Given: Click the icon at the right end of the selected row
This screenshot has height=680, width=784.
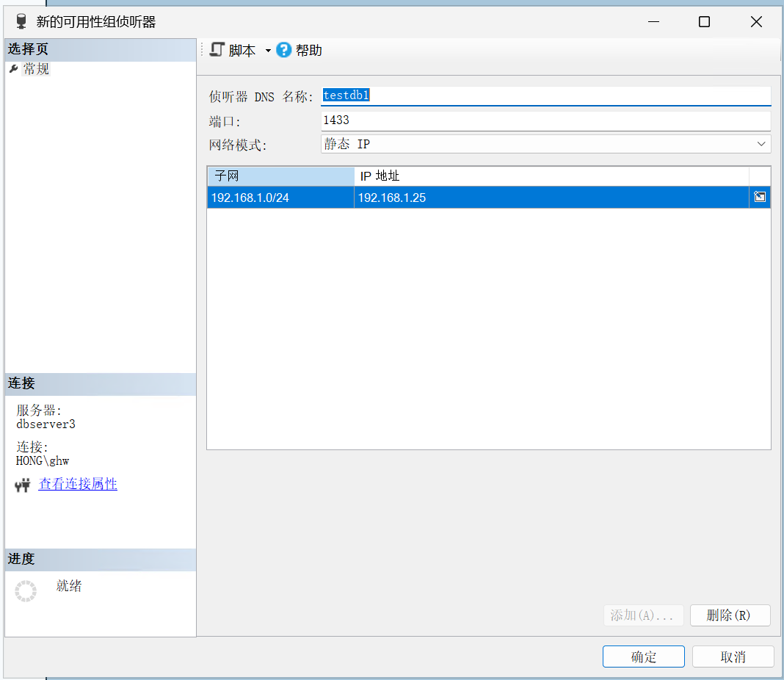Looking at the screenshot, I should pos(760,198).
